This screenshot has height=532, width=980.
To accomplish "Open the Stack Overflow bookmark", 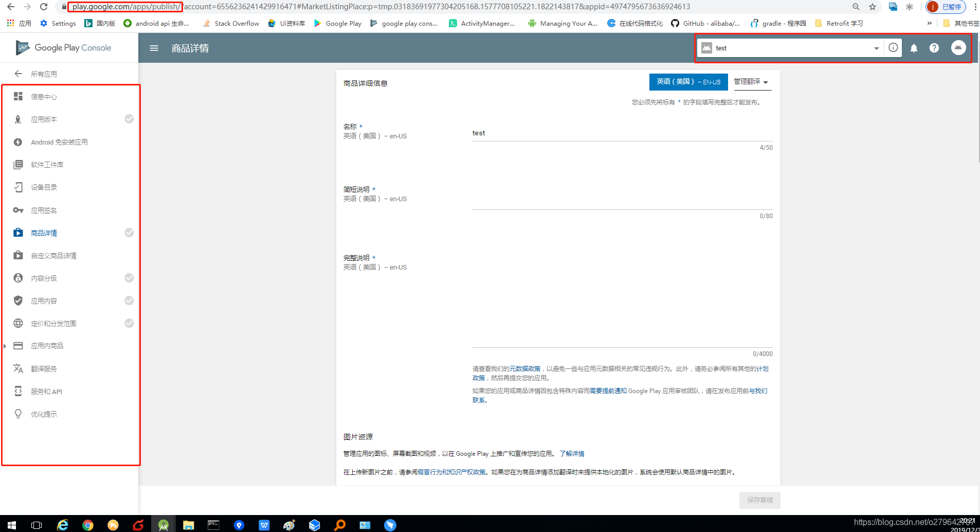I will (231, 23).
